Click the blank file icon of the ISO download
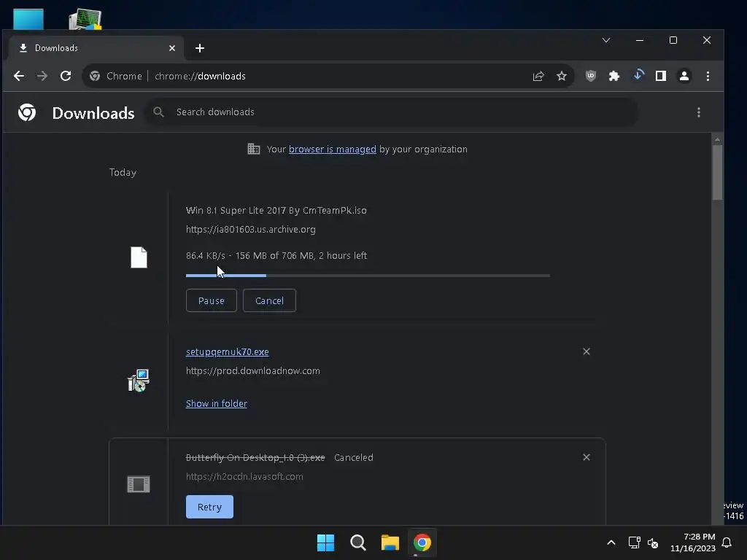 pos(139,257)
